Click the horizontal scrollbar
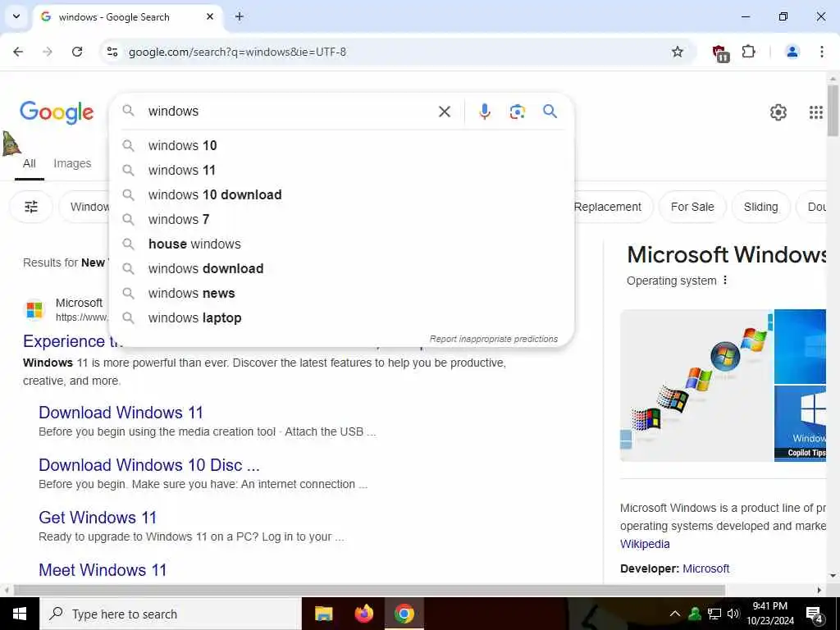Screen dimensions: 840x630 pos(370,591)
